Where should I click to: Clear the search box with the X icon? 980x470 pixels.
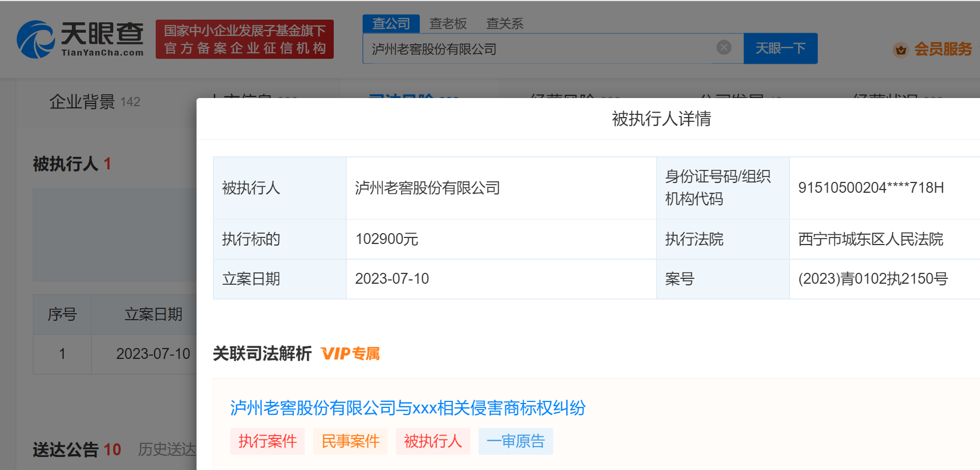(x=724, y=48)
